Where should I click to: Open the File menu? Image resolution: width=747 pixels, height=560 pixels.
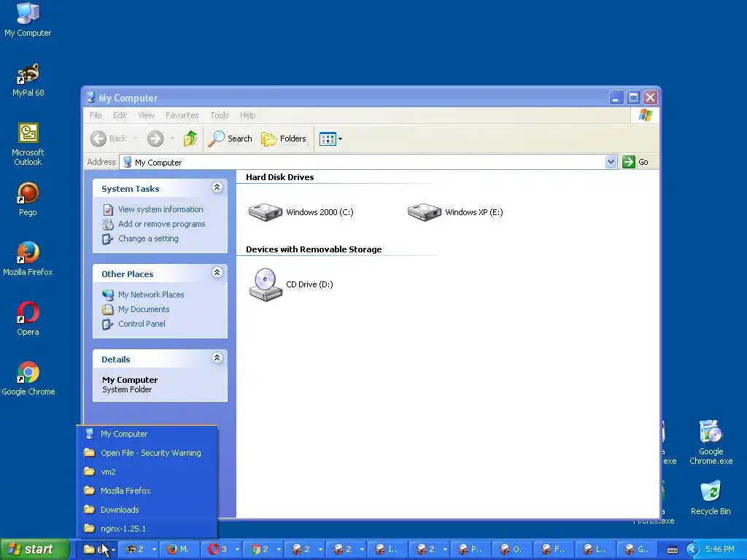tap(96, 115)
